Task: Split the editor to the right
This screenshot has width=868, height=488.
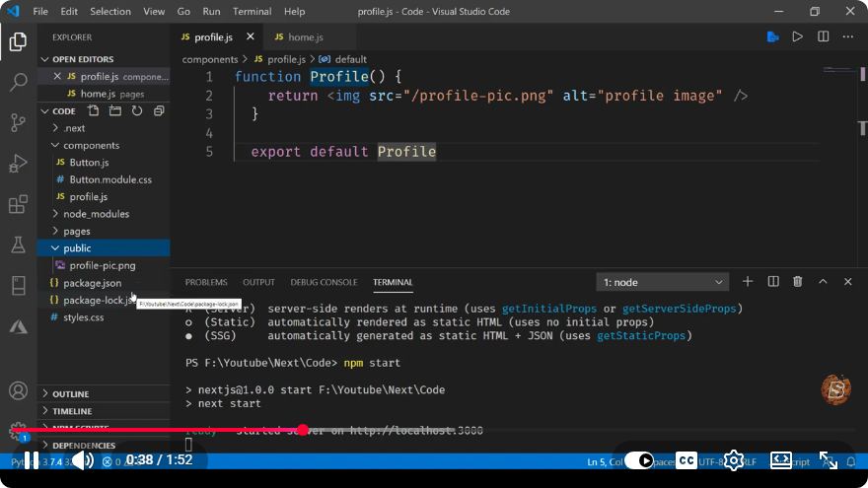Action: [x=824, y=37]
